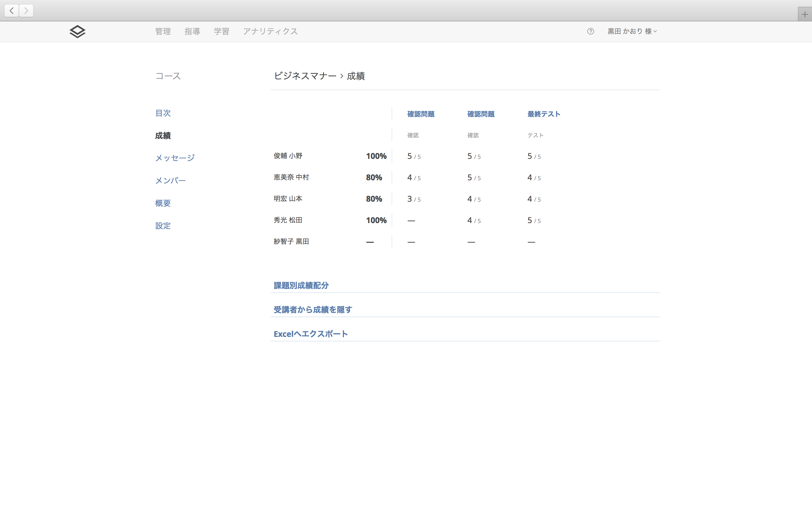Click the browser forward arrow button
812x507 pixels.
click(x=26, y=11)
